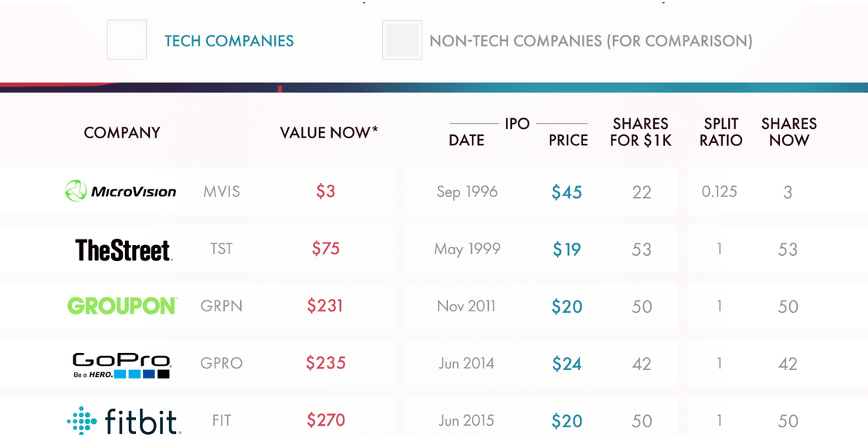Select the Split Ratio column header
The height and width of the screenshot is (435, 868).
pyautogui.click(x=721, y=132)
